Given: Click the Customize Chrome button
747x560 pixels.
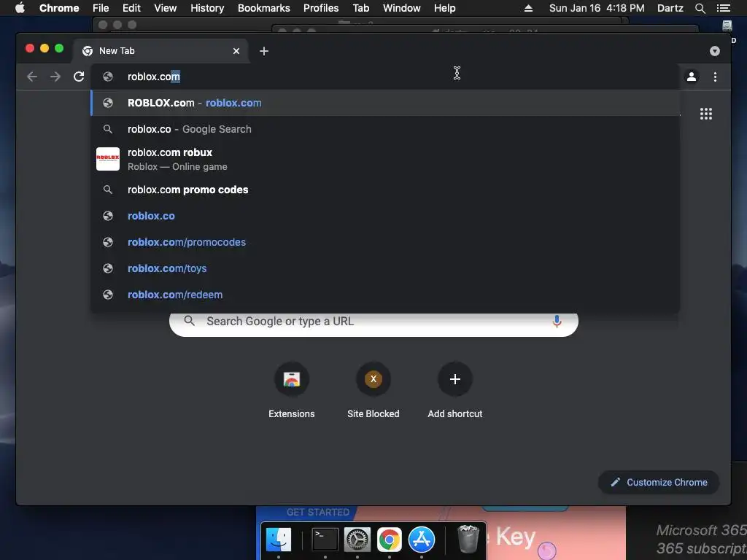Looking at the screenshot, I should point(659,483).
